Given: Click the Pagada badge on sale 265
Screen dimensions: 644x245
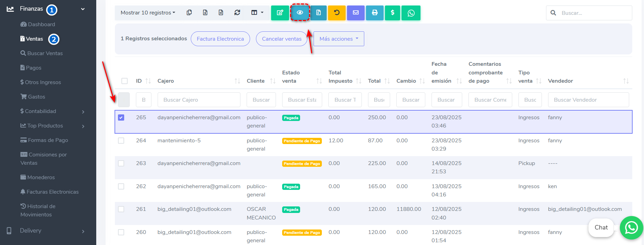Looking at the screenshot, I should pos(291,118).
